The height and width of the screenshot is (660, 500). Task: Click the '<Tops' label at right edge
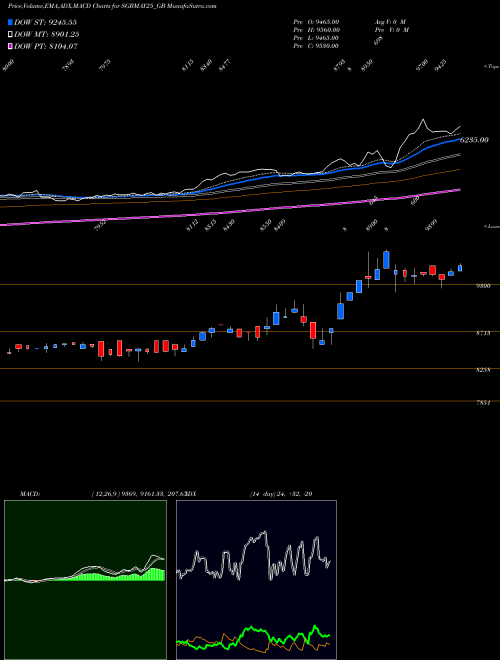(491, 67)
